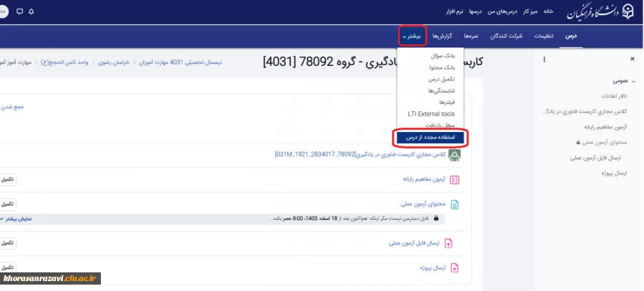Click the ارسال فایل آزمون عملی assignment icon
Viewport: 644px width, 291px height.
(x=449, y=243)
